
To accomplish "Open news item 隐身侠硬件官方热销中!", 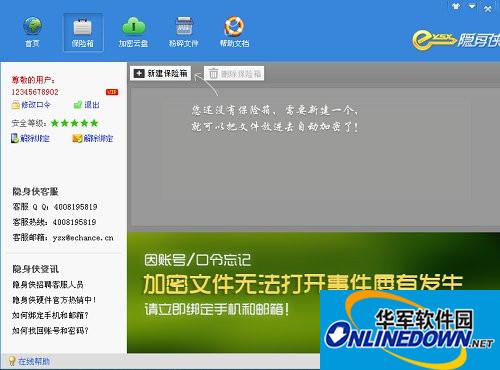I will (x=54, y=300).
